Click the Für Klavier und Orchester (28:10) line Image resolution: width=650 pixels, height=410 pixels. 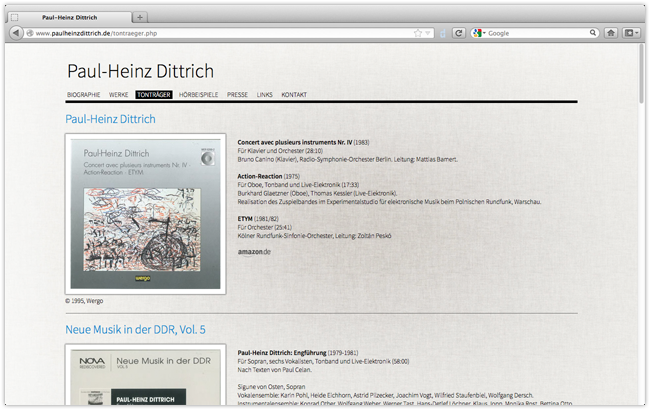280,151
